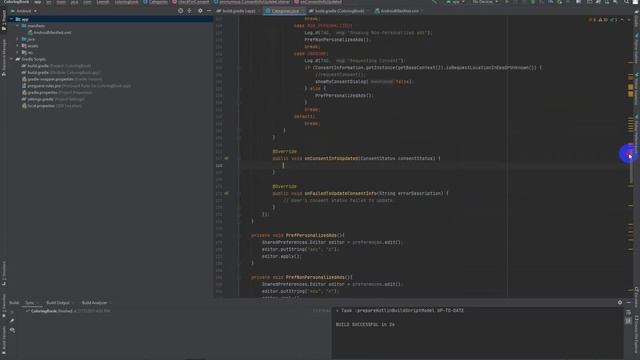Open build.gradle (Project) file in tree

(56, 66)
